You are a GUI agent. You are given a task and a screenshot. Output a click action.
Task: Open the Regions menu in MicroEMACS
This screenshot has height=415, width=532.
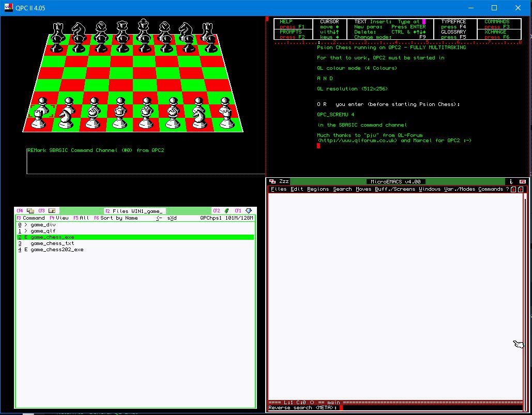pyautogui.click(x=318, y=189)
